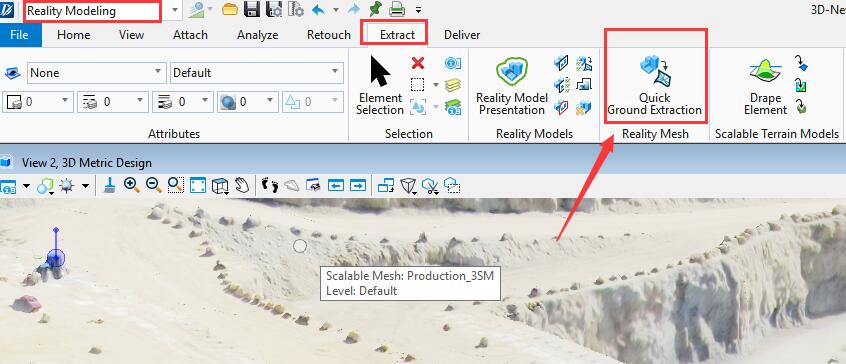
Task: Expand the Reality Modeling workflow dropdown
Action: click(x=175, y=10)
